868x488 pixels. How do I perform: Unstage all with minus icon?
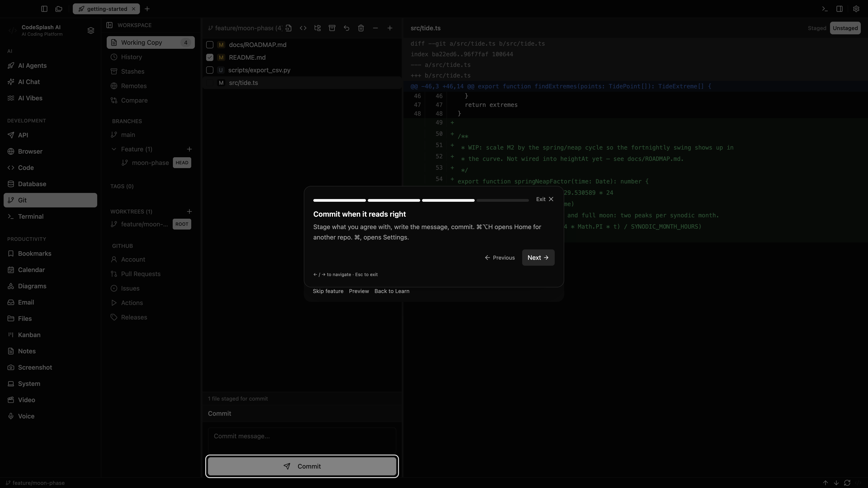pyautogui.click(x=375, y=28)
